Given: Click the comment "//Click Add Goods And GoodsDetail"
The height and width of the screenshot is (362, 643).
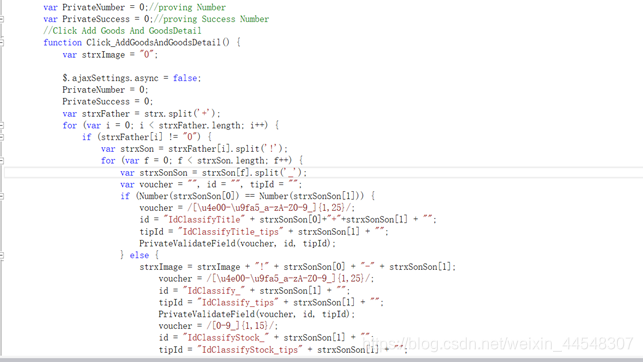Looking at the screenshot, I should [122, 31].
